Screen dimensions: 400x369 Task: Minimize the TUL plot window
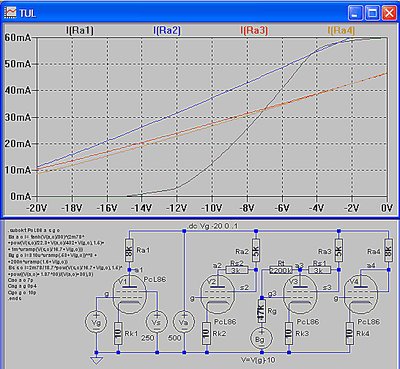pos(355,13)
